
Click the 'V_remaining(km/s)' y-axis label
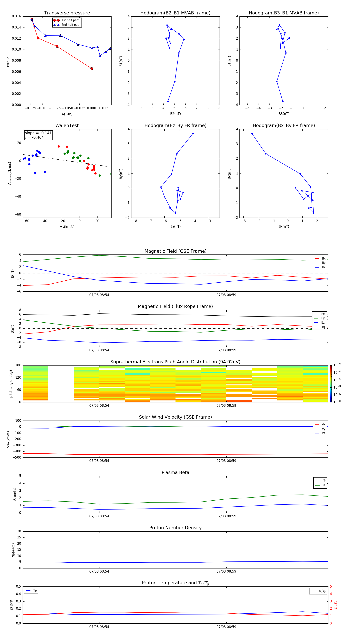[x=10, y=173]
